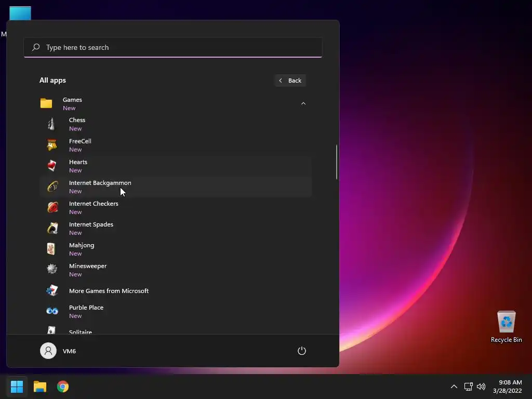
Task: Click the VM6 account name
Action: click(x=69, y=351)
